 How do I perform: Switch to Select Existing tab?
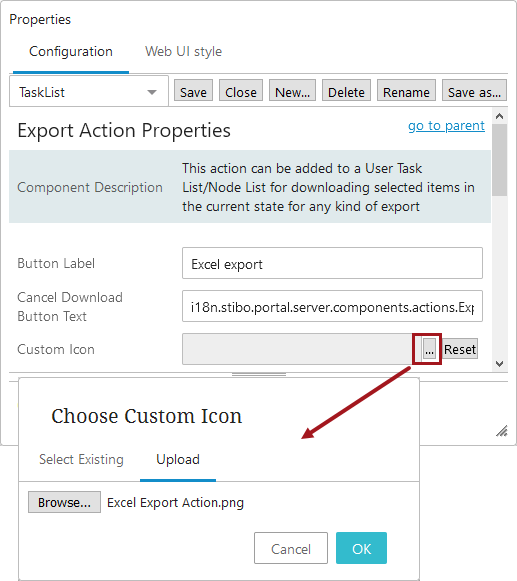[x=81, y=459]
